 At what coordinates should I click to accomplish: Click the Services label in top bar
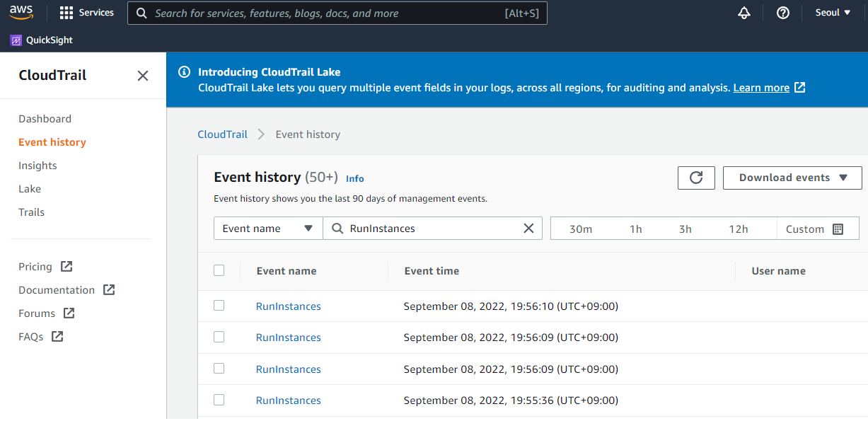pyautogui.click(x=96, y=13)
